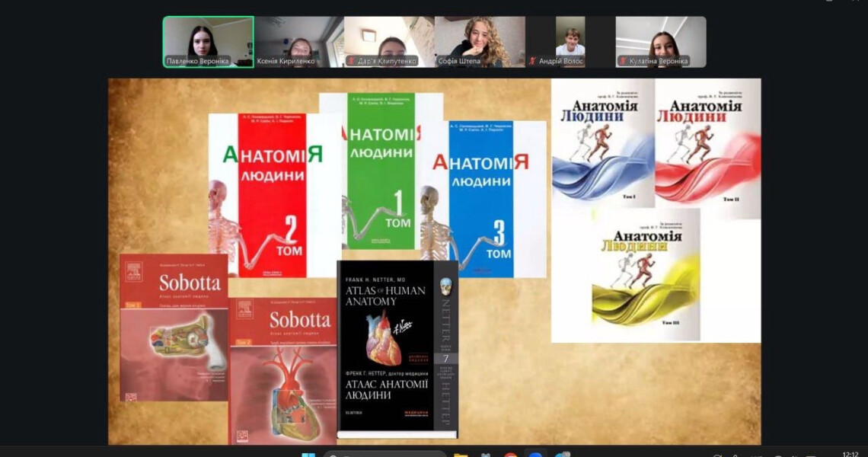The image size is (868, 457).
Task: Click Анатомія Людини Том I blue-wave cover
Action: pyautogui.click(x=603, y=143)
